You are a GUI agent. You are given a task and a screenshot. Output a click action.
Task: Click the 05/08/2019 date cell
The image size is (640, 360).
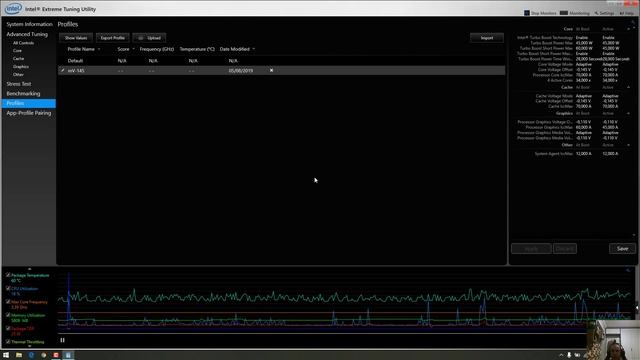240,71
